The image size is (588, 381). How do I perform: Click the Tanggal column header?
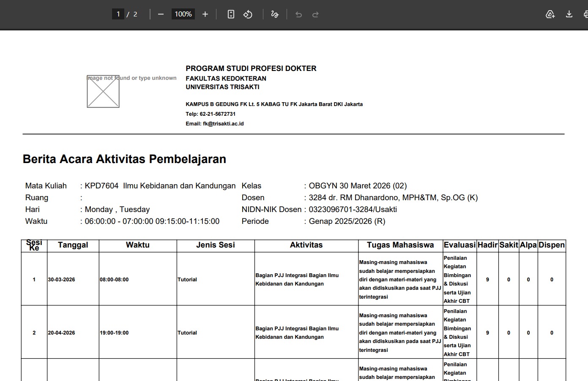[73, 245]
